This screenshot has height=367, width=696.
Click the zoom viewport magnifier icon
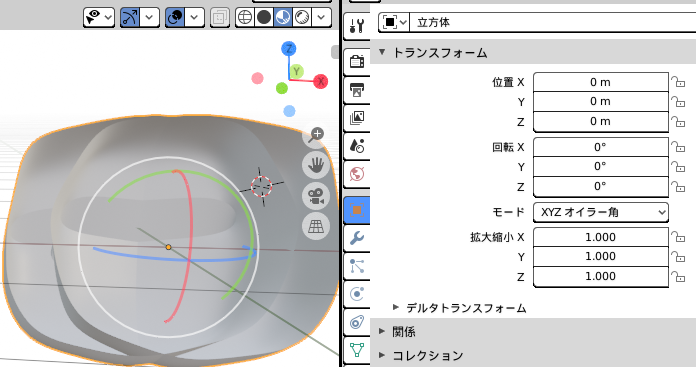click(x=316, y=135)
